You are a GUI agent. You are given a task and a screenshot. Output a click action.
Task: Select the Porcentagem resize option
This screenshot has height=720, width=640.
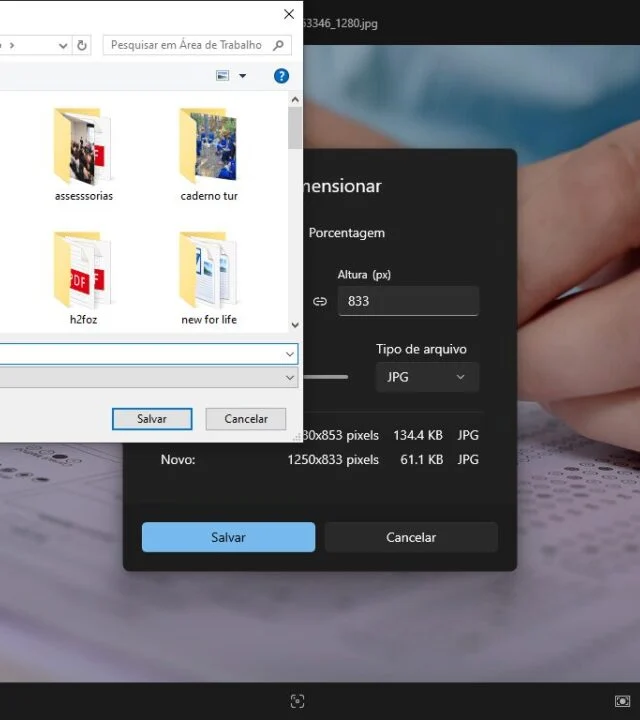click(x=346, y=233)
